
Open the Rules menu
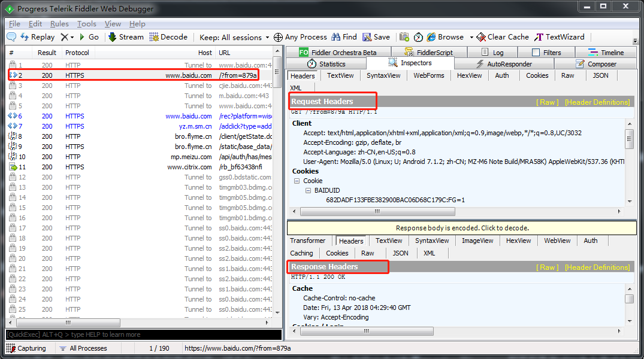[59, 24]
